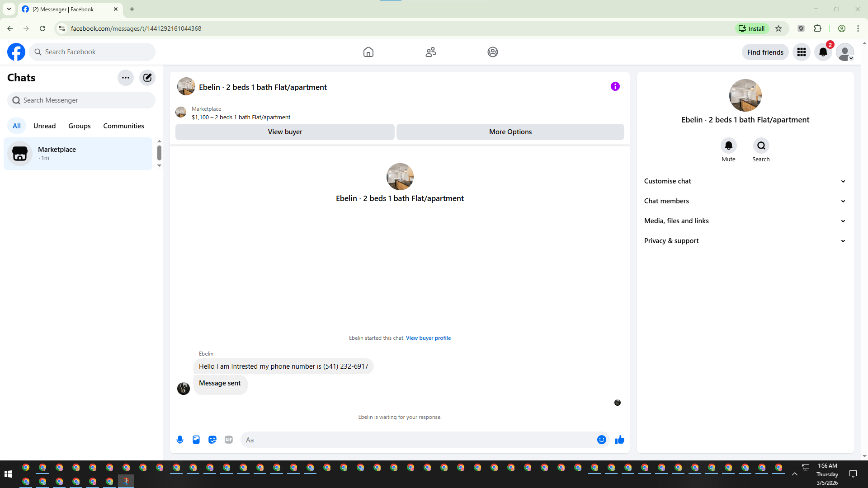Viewport: 868px width, 488px height.
Task: Focus the Search Facebook field
Action: click(x=92, y=52)
